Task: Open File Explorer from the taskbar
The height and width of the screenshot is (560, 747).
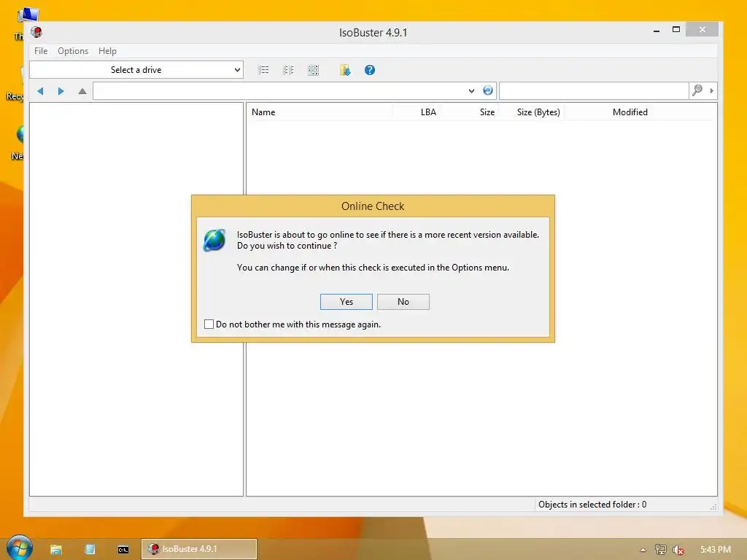Action: point(56,550)
